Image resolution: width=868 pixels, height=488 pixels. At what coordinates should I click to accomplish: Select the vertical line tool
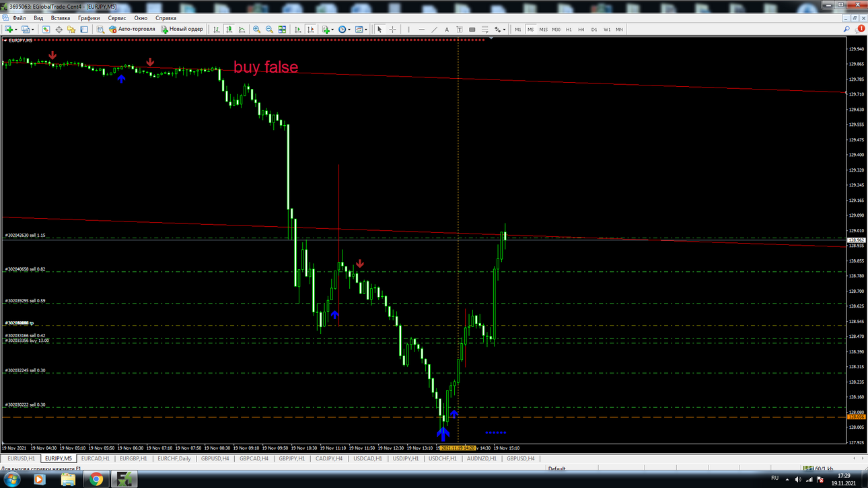tap(408, 30)
